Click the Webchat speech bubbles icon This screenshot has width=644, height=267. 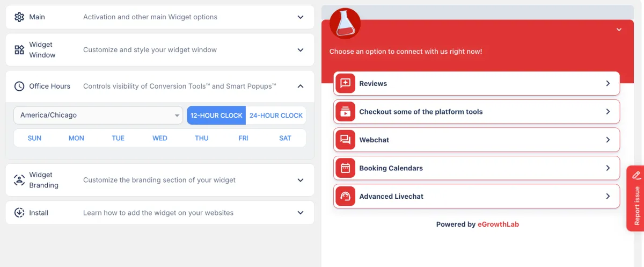click(x=345, y=140)
